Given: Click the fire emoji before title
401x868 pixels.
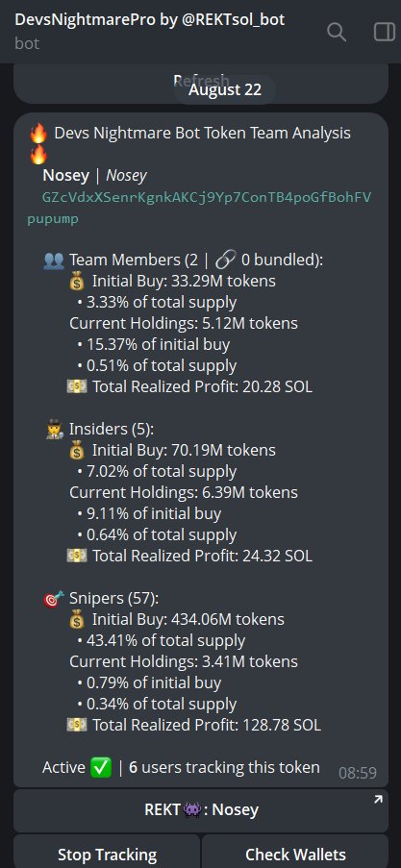Looking at the screenshot, I should click(x=38, y=134).
